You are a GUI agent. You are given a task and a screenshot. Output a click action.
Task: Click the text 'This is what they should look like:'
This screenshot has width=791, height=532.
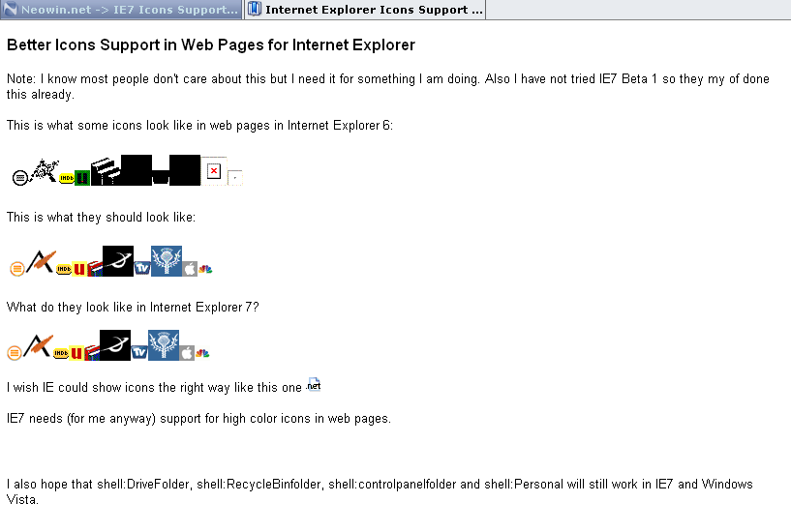point(101,217)
